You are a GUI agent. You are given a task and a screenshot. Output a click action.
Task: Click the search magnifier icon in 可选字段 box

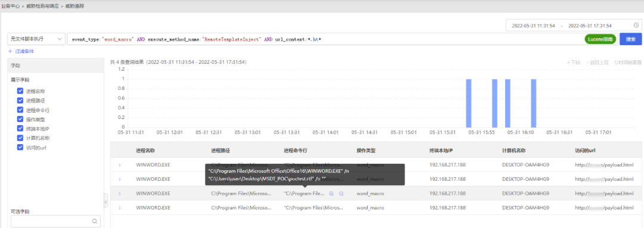tap(94, 221)
